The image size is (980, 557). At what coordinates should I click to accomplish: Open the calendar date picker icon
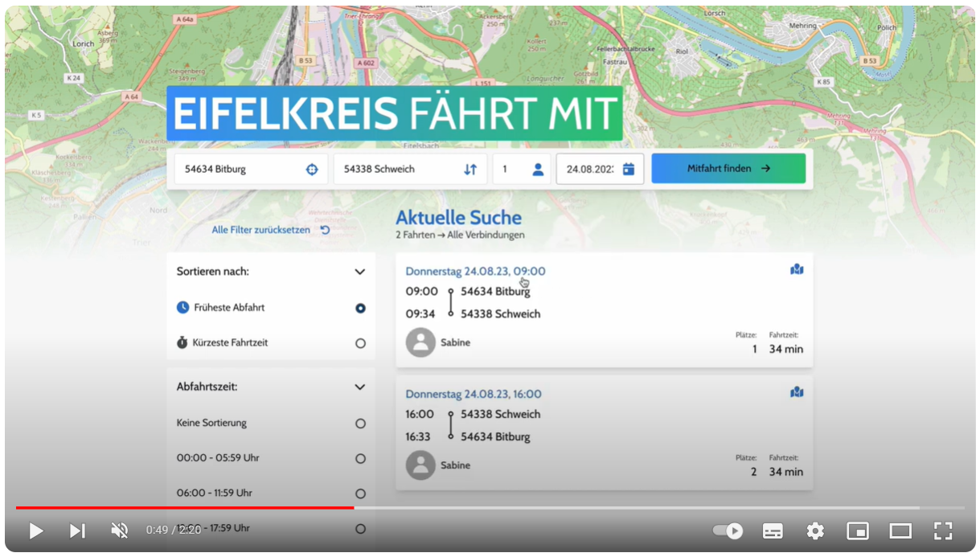[629, 169]
